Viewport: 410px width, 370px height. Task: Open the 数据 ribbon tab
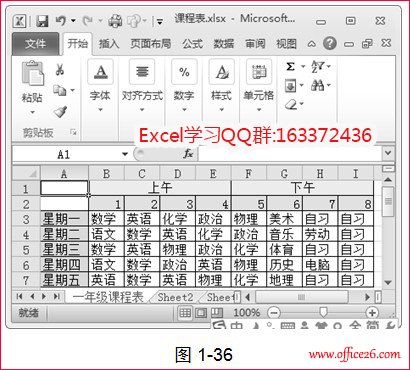224,44
